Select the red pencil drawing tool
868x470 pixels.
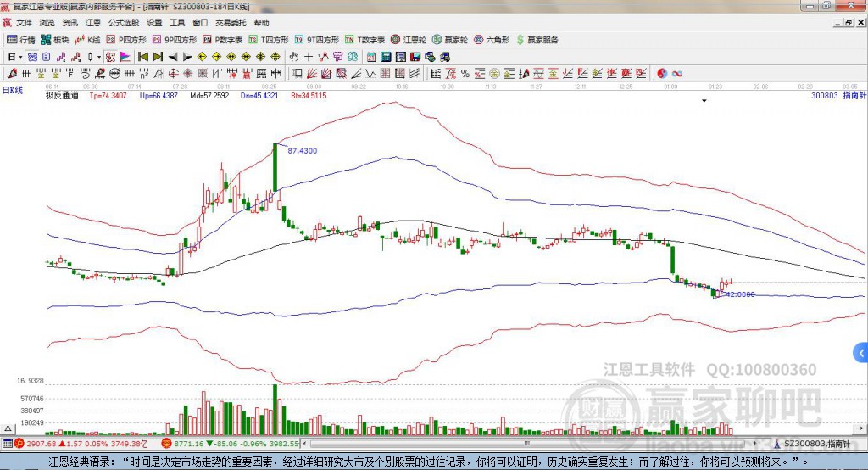tap(12, 74)
